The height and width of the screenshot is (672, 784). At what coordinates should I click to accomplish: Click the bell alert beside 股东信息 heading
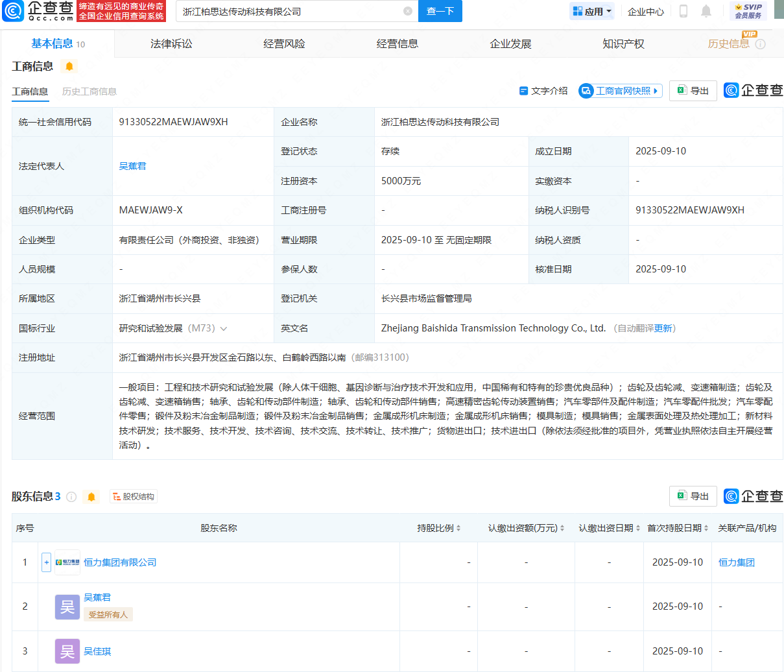(x=91, y=497)
